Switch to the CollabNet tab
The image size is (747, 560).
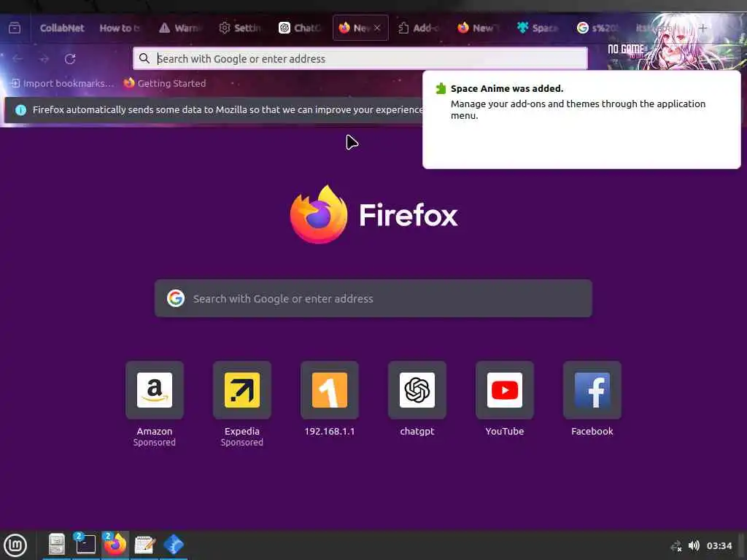click(61, 28)
